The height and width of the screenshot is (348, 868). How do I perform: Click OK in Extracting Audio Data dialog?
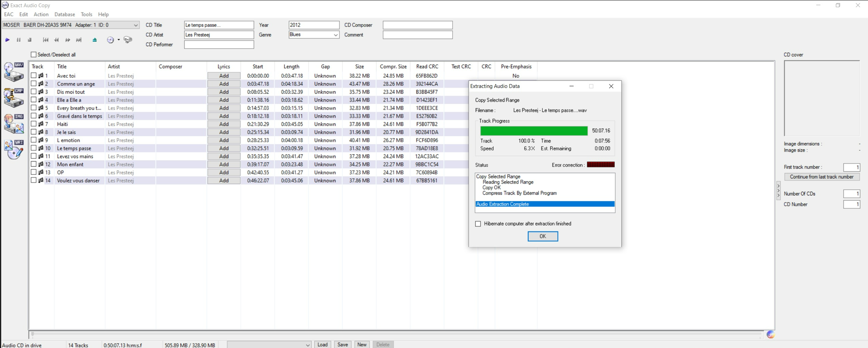pyautogui.click(x=543, y=236)
